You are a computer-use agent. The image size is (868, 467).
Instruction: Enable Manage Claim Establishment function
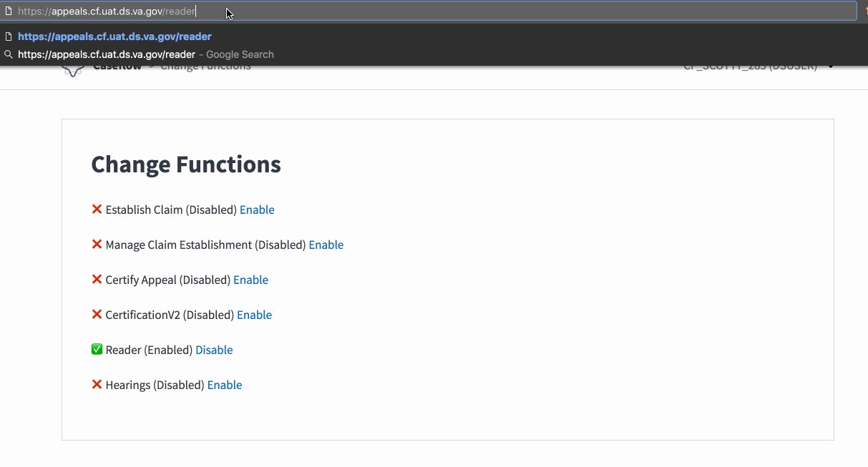[326, 245]
